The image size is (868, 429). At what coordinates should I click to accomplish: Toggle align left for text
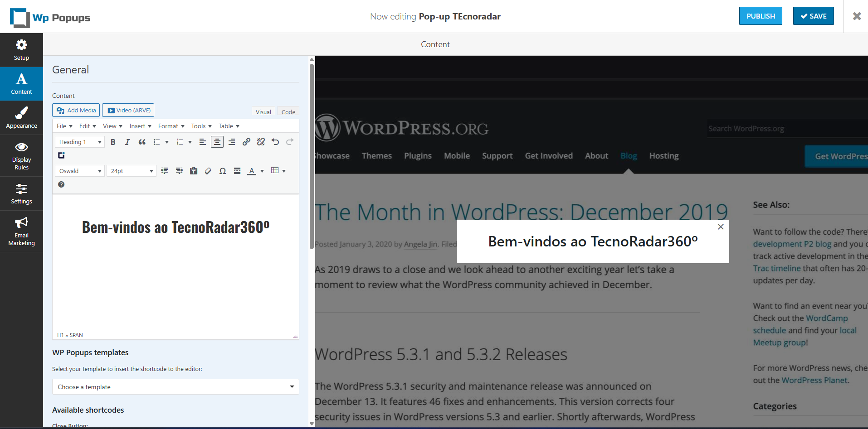(x=203, y=142)
